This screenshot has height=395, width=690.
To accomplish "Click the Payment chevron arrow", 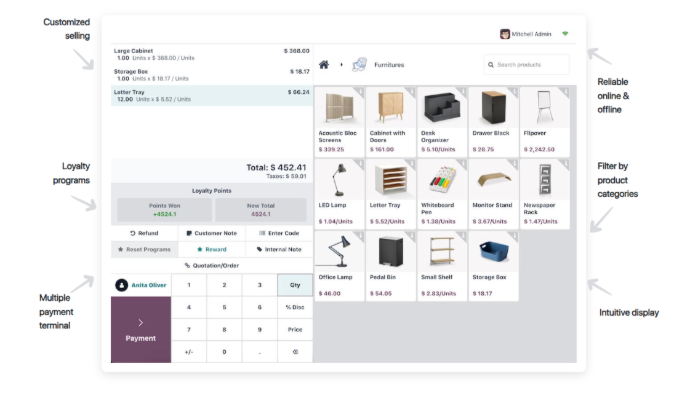I will tap(140, 322).
